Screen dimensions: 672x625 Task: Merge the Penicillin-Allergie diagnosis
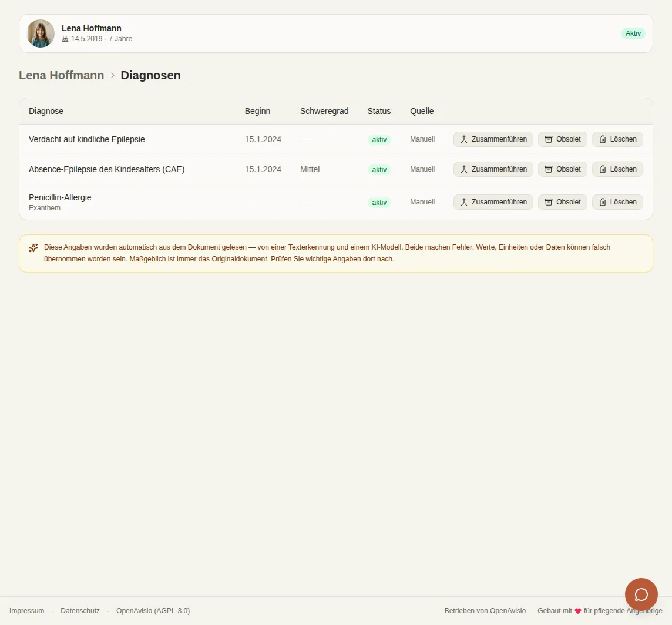coord(493,202)
